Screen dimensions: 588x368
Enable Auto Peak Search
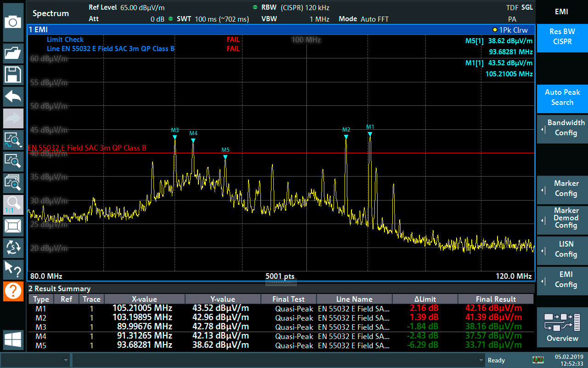[562, 98]
